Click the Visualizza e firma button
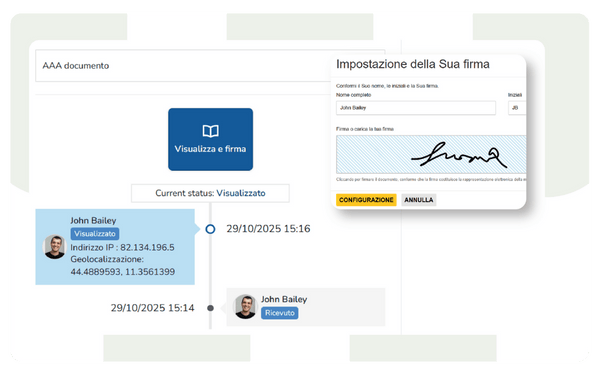Viewport: 600px width, 375px height. point(210,139)
